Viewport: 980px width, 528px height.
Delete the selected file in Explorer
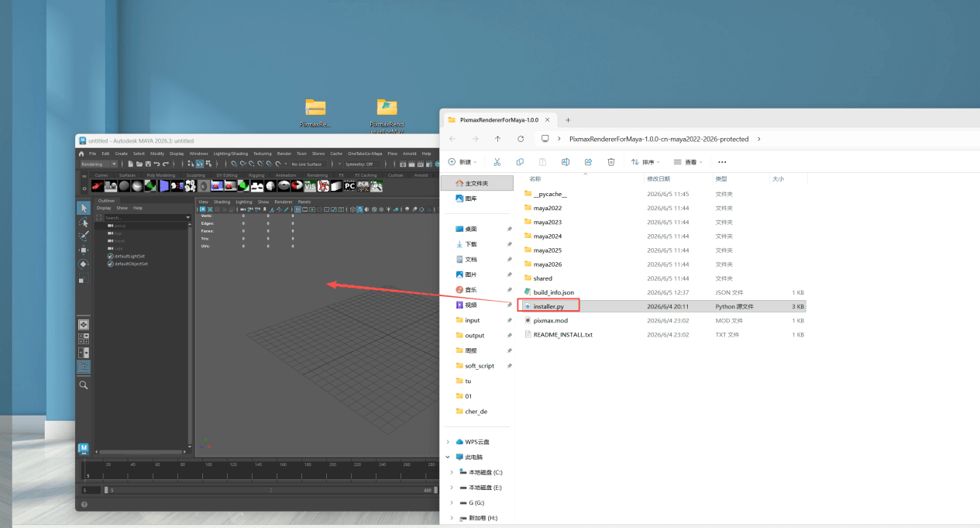(x=611, y=162)
